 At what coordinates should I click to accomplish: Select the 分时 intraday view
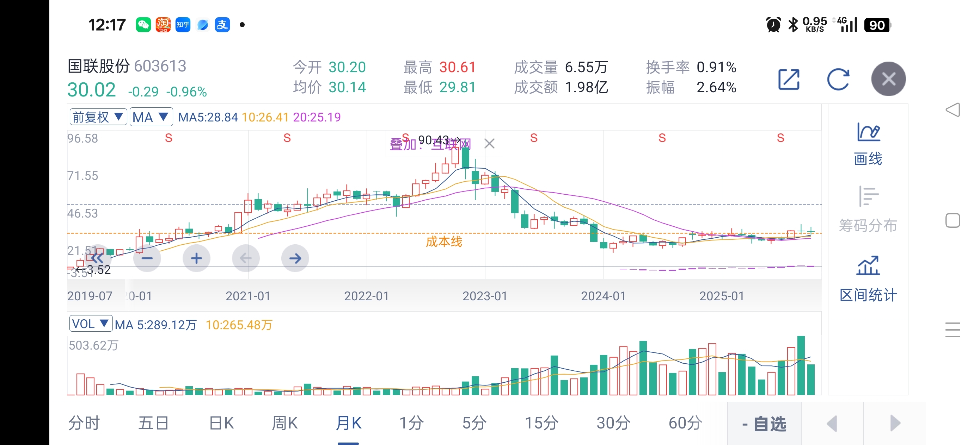click(84, 423)
